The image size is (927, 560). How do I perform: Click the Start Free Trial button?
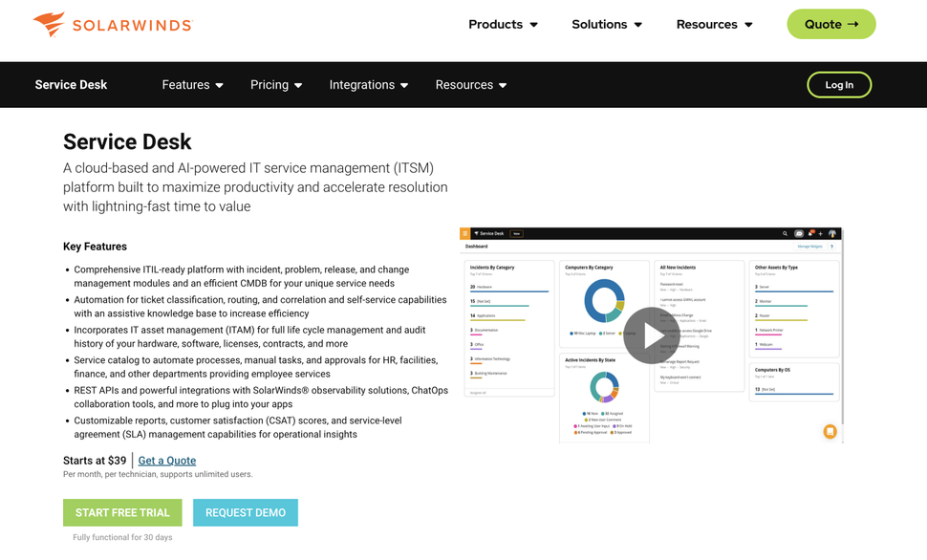122,512
